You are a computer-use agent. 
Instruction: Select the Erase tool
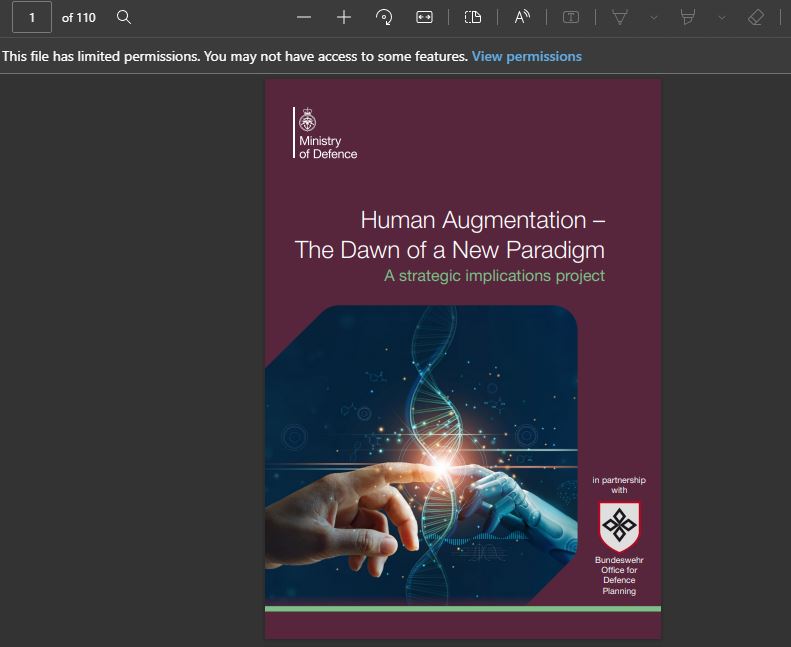756,18
